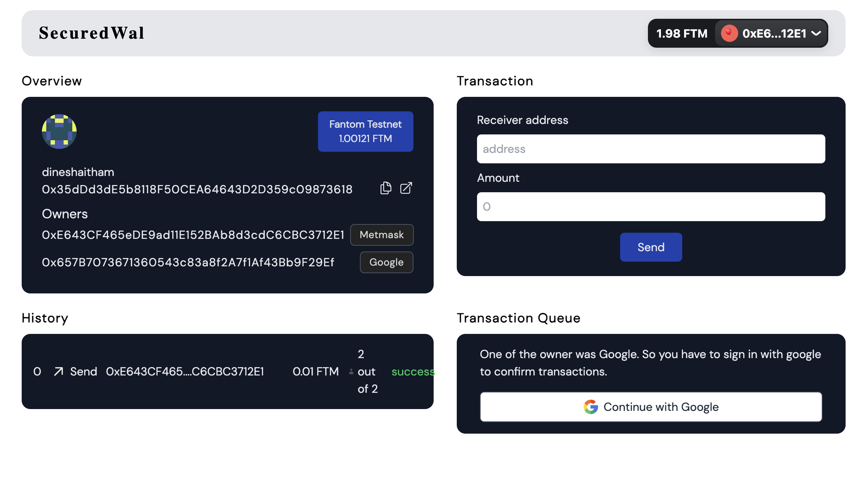Expand the account dropdown chevron
Image resolution: width=868 pixels, height=477 pixels.
(x=816, y=34)
